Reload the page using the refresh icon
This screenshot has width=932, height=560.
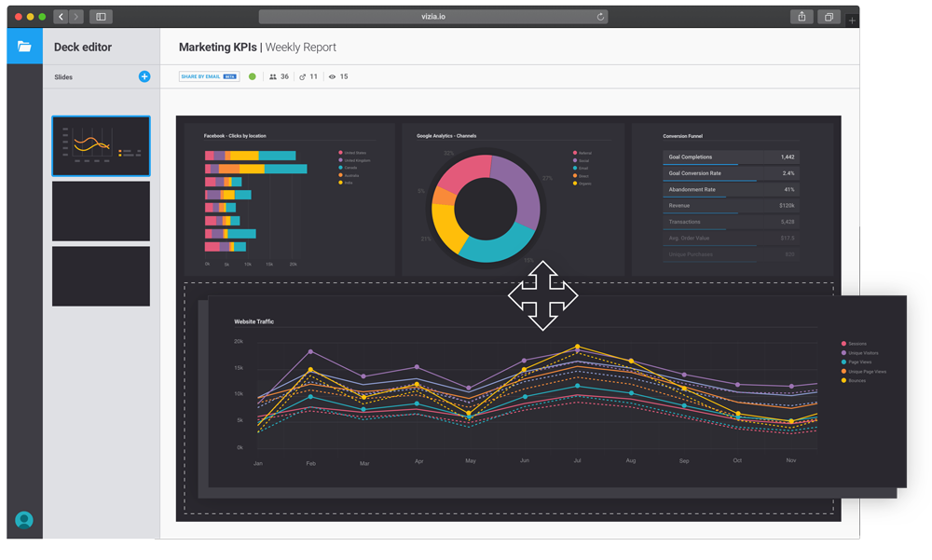pyautogui.click(x=600, y=17)
